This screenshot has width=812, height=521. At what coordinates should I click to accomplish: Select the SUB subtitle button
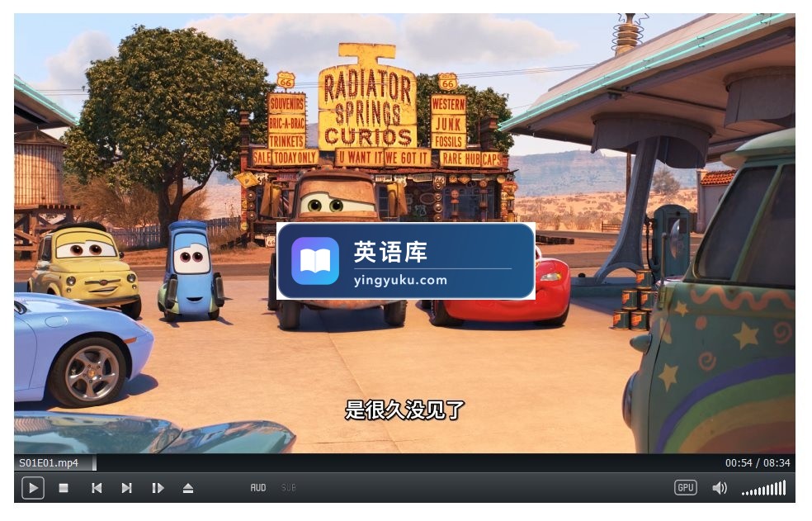pos(289,488)
